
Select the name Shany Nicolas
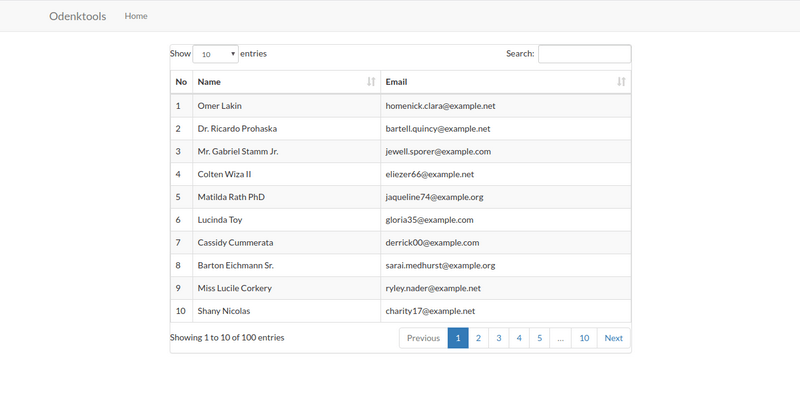(224, 311)
